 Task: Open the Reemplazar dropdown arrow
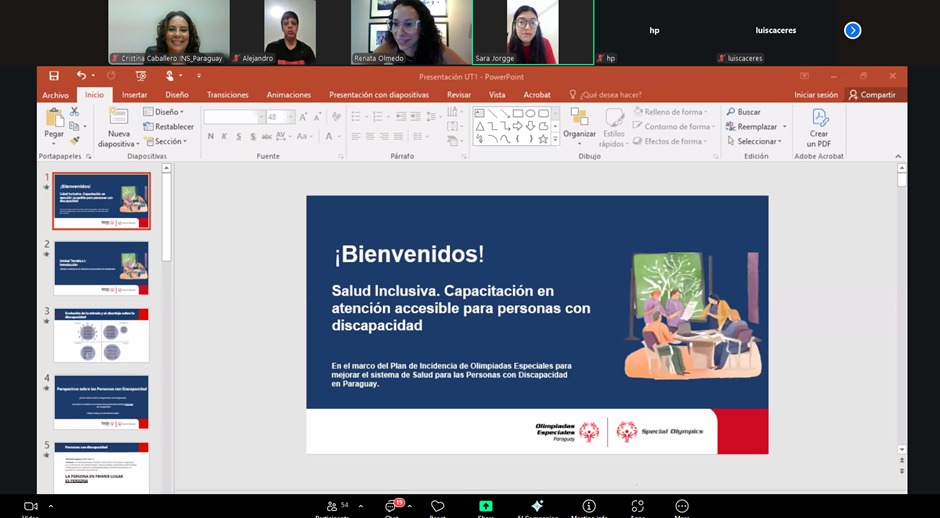pos(784,127)
